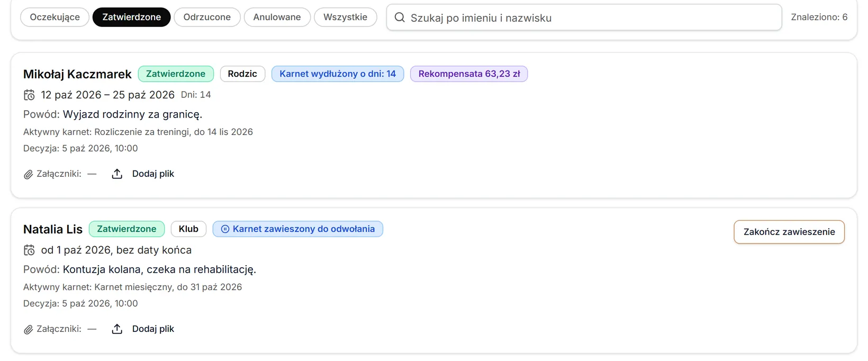Image resolution: width=868 pixels, height=361 pixels.
Task: Click the Rodzic tag
Action: [x=242, y=74]
